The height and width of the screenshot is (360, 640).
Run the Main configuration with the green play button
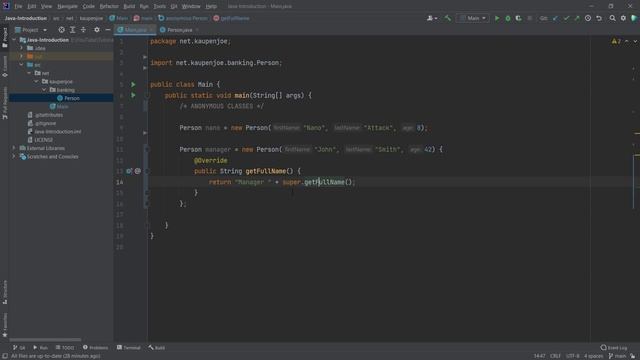click(x=497, y=18)
